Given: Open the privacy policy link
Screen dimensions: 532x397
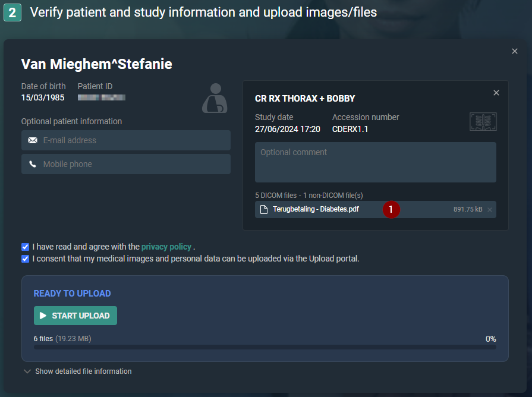Looking at the screenshot, I should (166, 247).
